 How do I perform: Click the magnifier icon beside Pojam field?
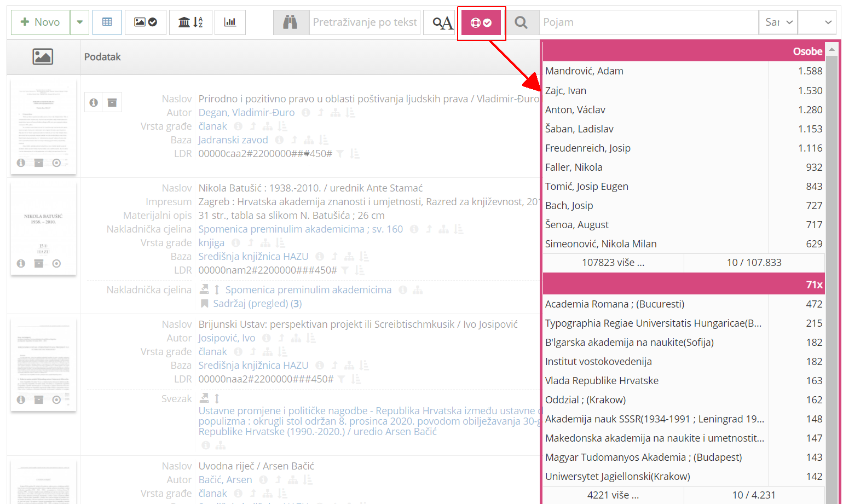[x=522, y=22]
